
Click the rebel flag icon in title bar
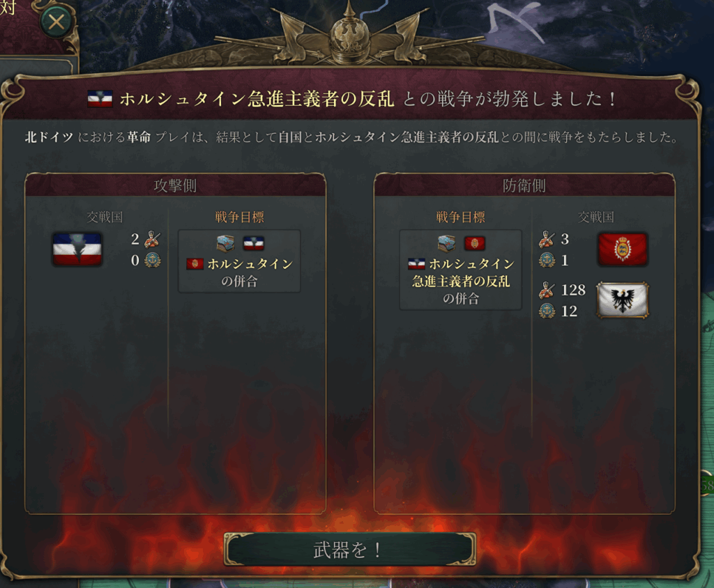click(100, 99)
